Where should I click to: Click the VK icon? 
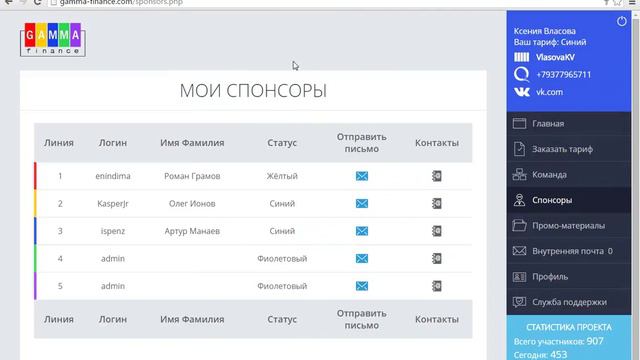click(522, 92)
